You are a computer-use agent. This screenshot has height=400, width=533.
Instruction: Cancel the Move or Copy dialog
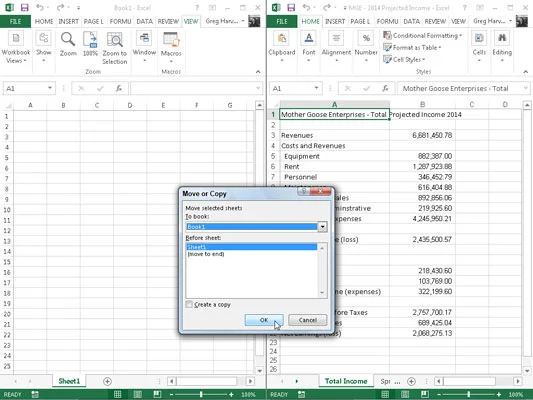(308, 320)
